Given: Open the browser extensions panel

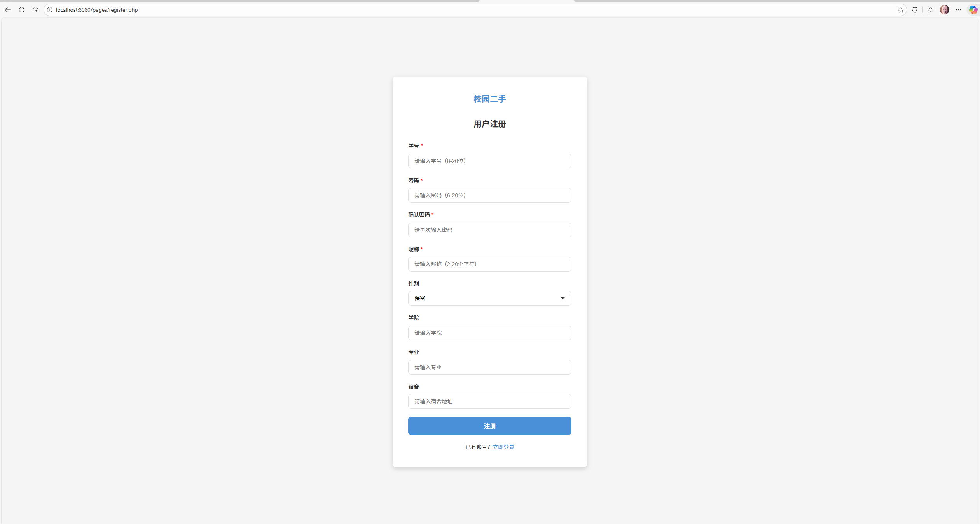Looking at the screenshot, I should (914, 10).
